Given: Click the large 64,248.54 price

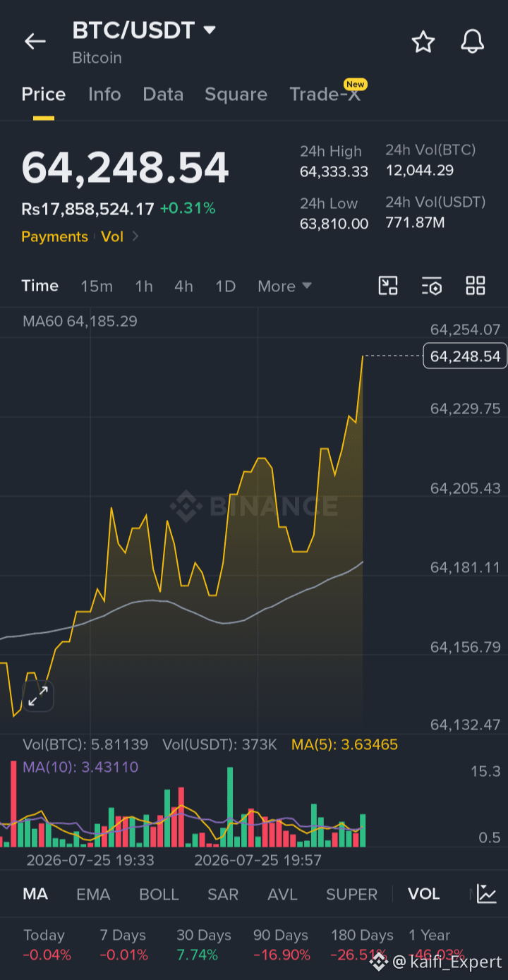Looking at the screenshot, I should click(x=125, y=168).
